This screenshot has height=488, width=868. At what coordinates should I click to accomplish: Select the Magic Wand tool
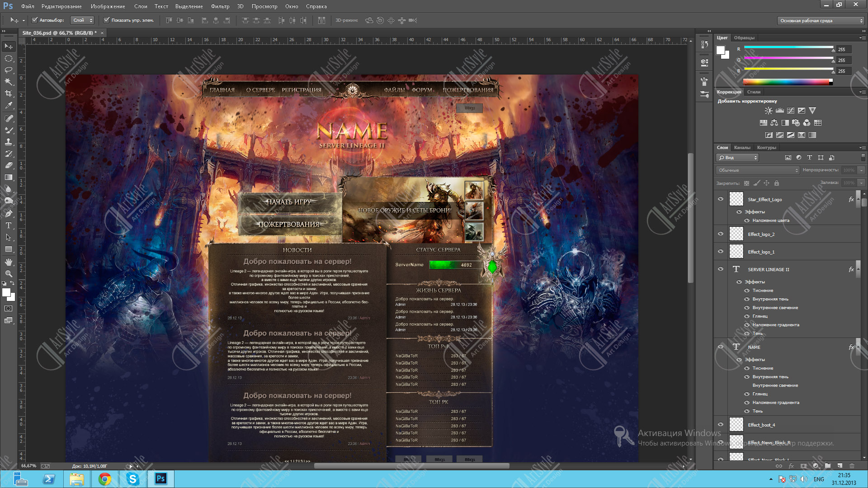click(x=9, y=82)
